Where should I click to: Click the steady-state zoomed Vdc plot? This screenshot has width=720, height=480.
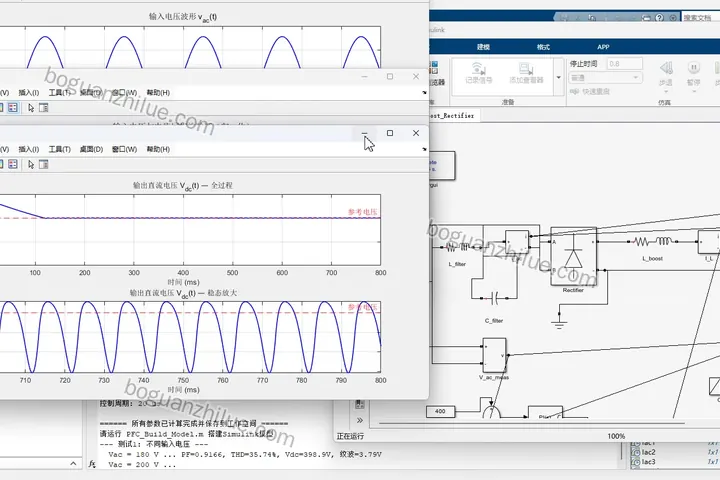(x=190, y=337)
